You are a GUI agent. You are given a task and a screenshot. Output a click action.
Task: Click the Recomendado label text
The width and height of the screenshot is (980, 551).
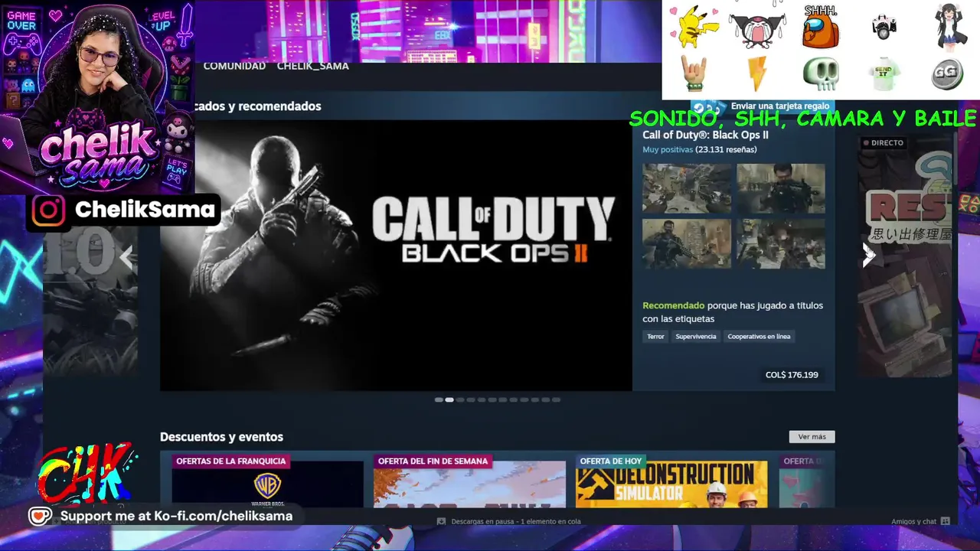673,306
